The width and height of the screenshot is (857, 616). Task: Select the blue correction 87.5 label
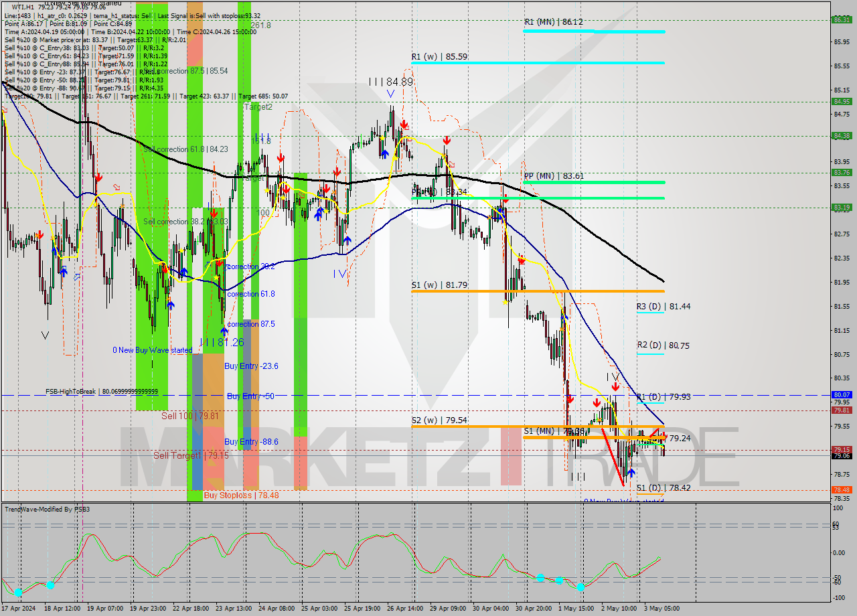pos(251,324)
